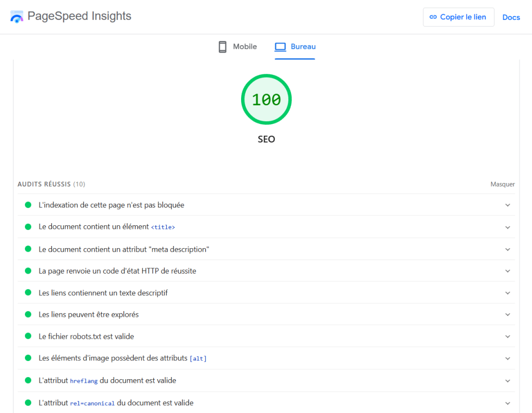The image size is (532, 413).
Task: Switch to the Mobile tab
Action: tap(244, 46)
